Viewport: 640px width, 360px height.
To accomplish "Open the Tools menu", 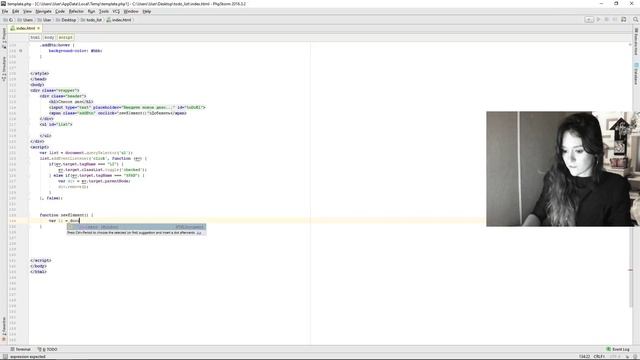I will click(x=104, y=11).
